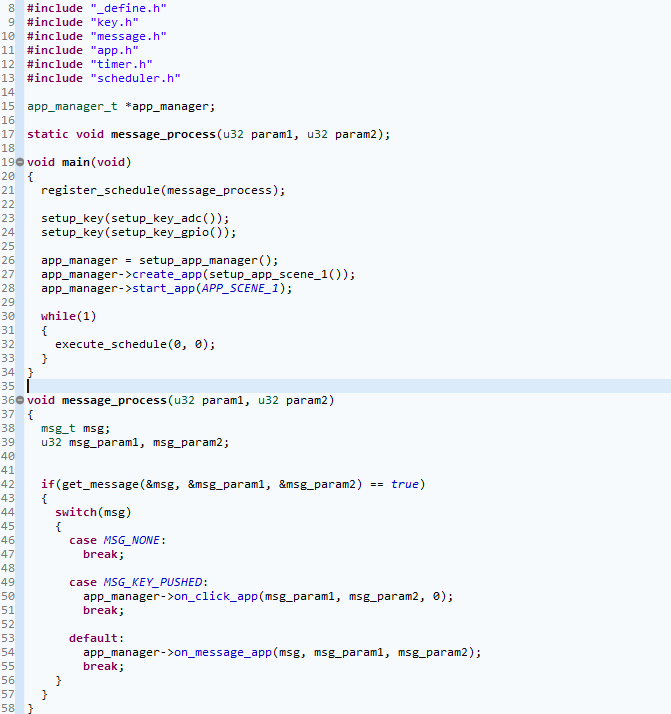Click get_message call on line 42
Viewport: 671px width, 714px height.
pos(100,484)
